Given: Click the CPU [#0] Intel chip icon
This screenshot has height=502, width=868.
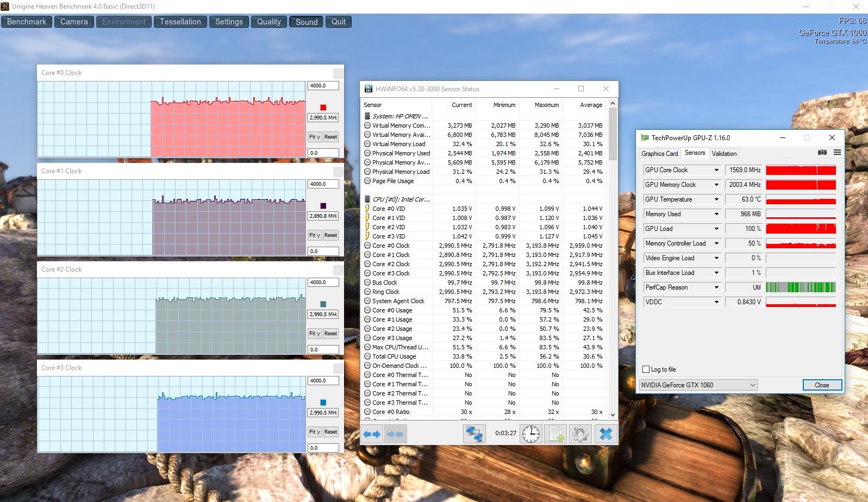Looking at the screenshot, I should point(367,199).
